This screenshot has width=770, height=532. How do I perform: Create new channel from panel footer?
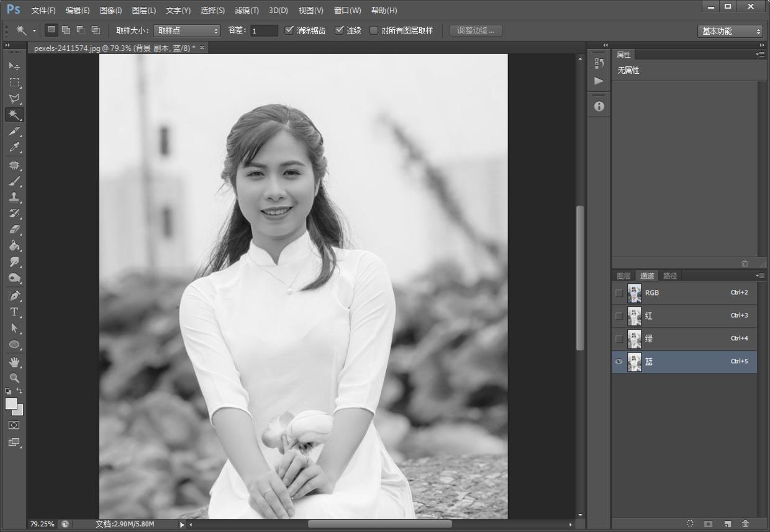tap(727, 524)
